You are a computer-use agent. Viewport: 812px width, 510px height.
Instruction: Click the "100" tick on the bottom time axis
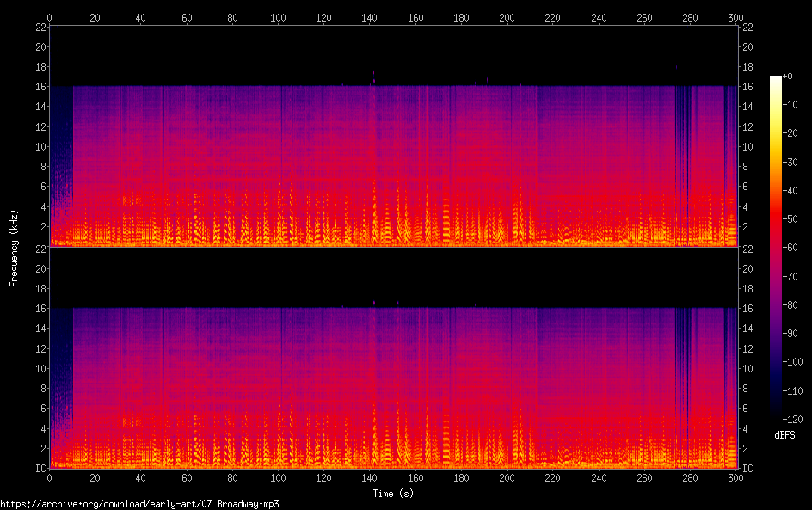coord(278,478)
